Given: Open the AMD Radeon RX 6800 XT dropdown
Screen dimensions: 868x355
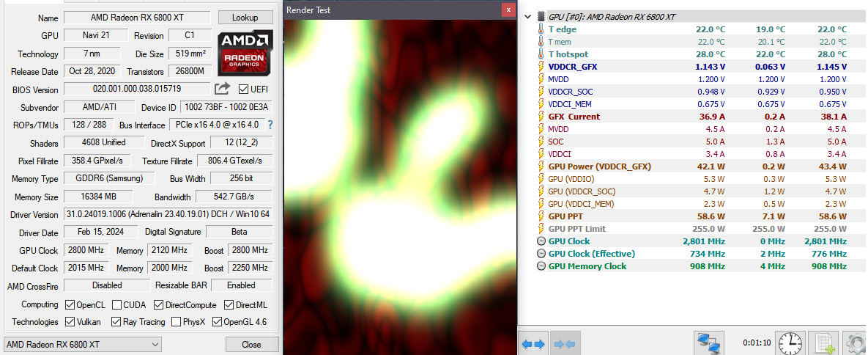Looking at the screenshot, I should [x=83, y=345].
